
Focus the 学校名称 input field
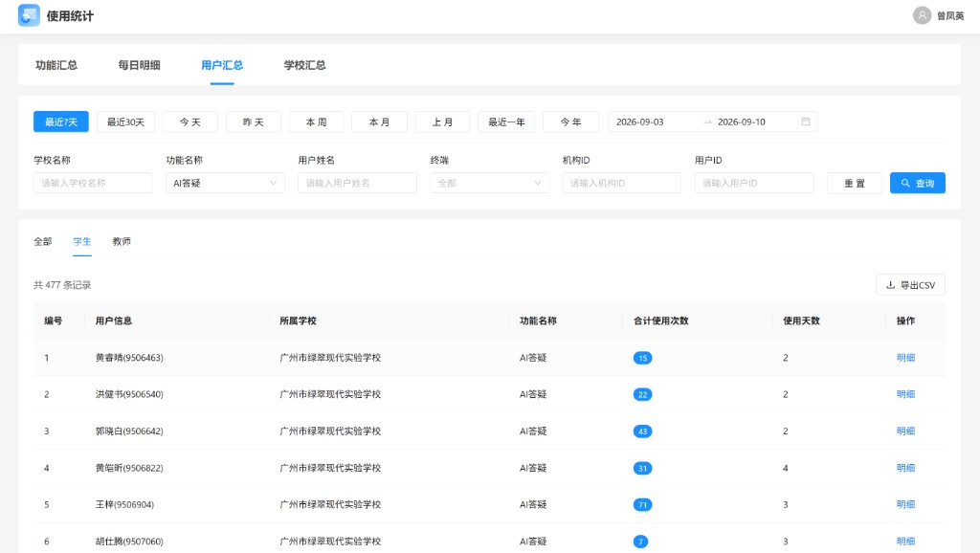(x=93, y=183)
